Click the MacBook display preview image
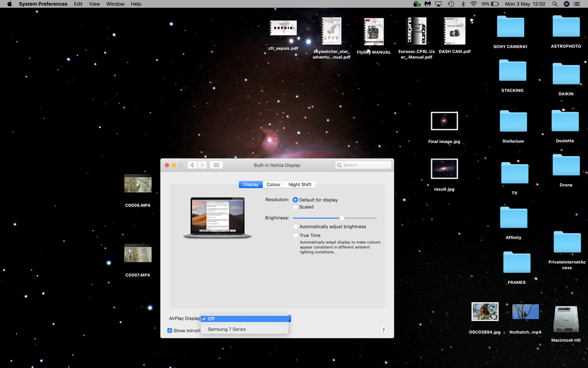 217,218
